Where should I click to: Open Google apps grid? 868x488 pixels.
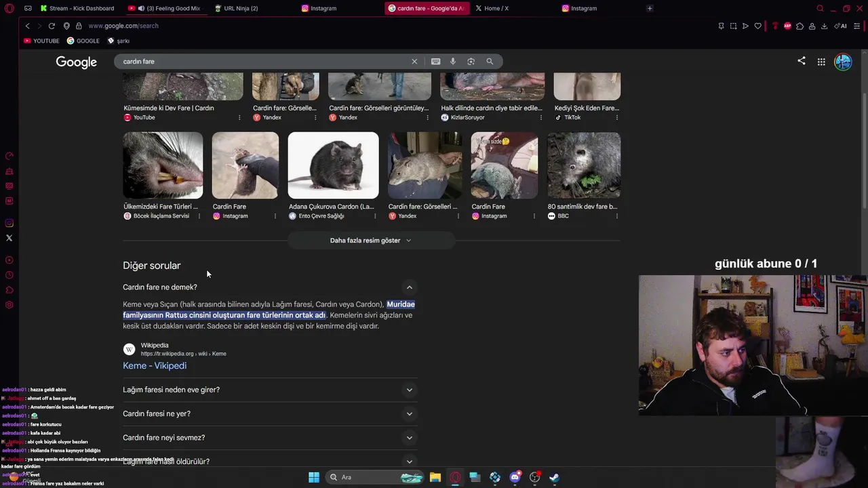pyautogui.click(x=821, y=62)
